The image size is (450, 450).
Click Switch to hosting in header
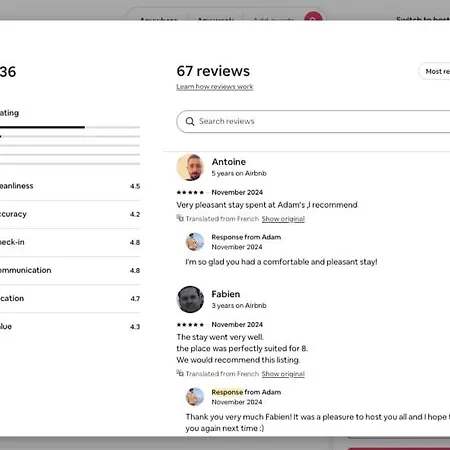pyautogui.click(x=423, y=19)
